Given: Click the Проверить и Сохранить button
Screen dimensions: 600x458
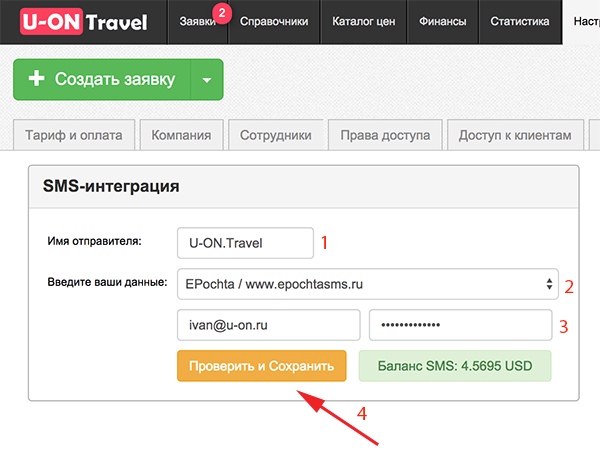Looking at the screenshot, I should tap(262, 366).
